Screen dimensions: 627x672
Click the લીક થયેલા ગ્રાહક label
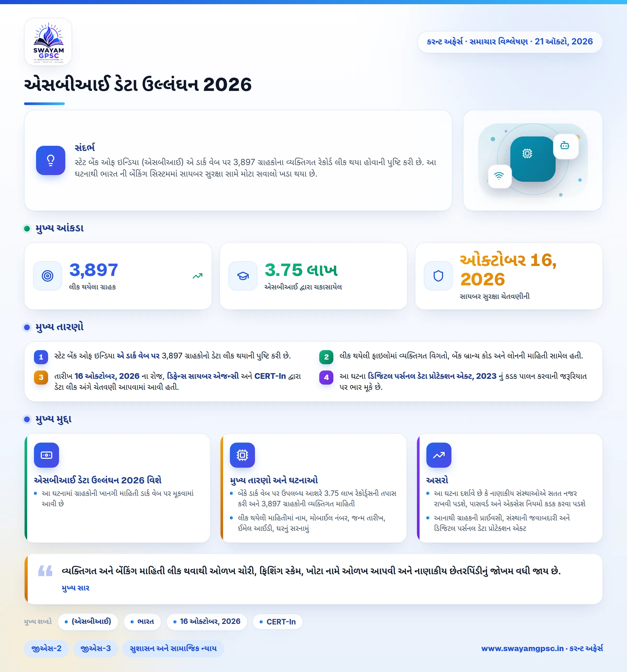pos(92,287)
